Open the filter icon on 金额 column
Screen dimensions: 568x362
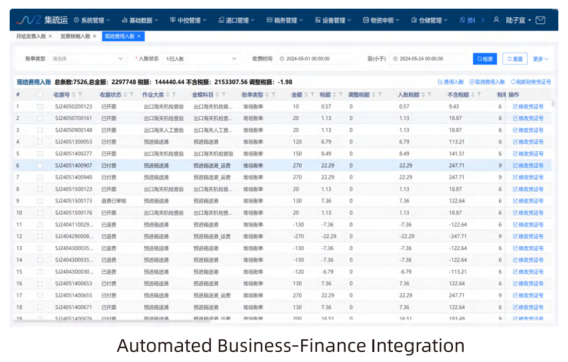[x=312, y=95]
